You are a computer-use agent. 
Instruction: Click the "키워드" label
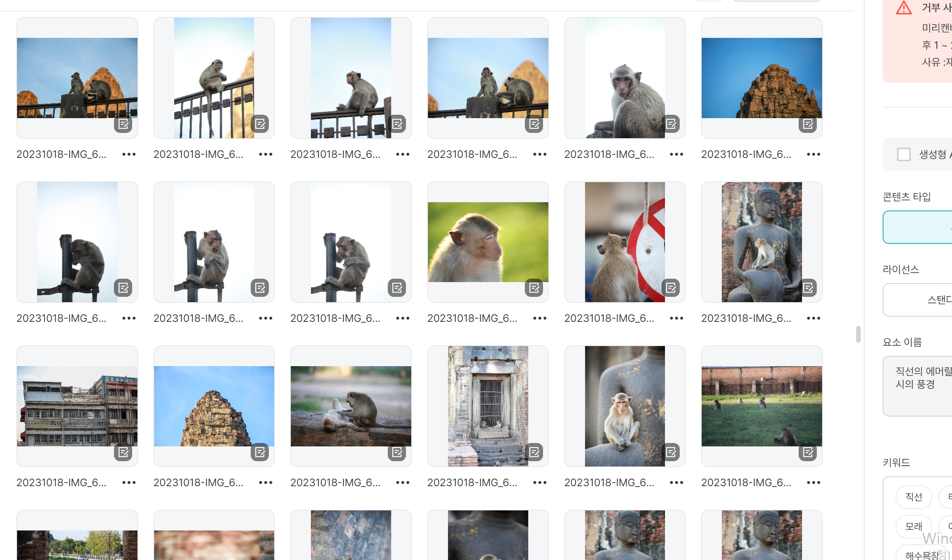click(896, 462)
